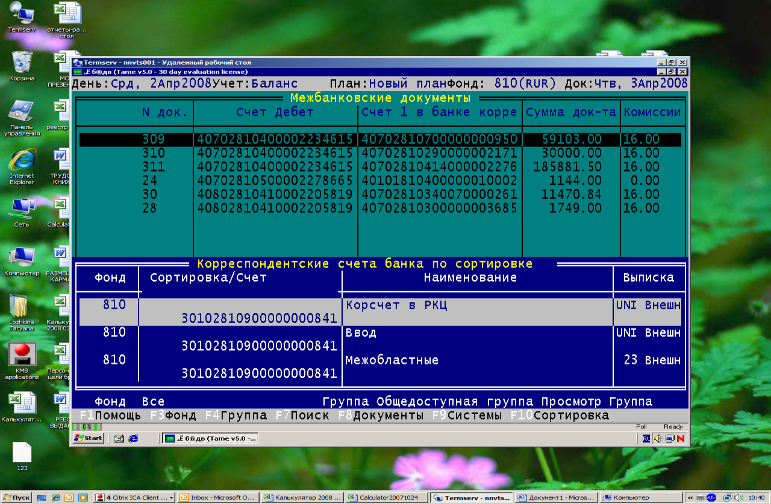Click the Сортировка/Счет column header
Viewport: 771px width, 504px height.
point(208,278)
